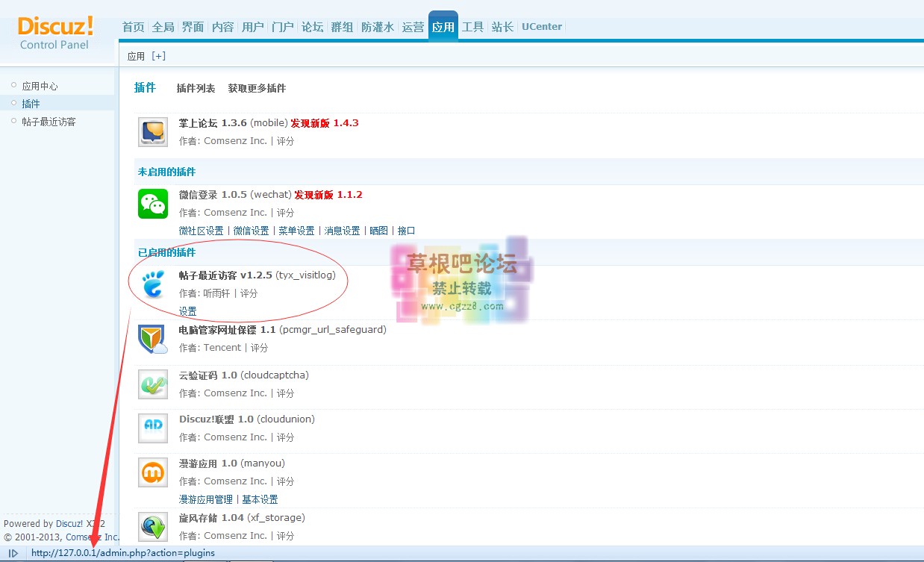Switch to the 论坛 admin menu tab
This screenshot has width=924, height=562.
pyautogui.click(x=312, y=26)
